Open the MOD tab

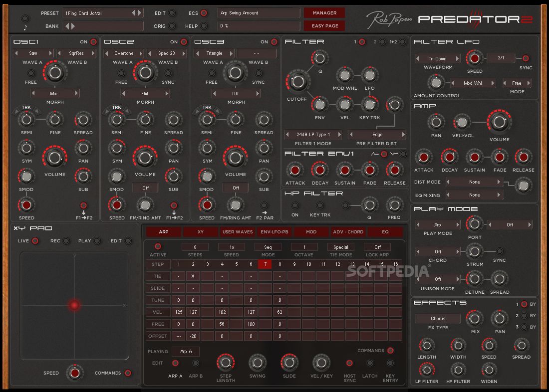[311, 232]
